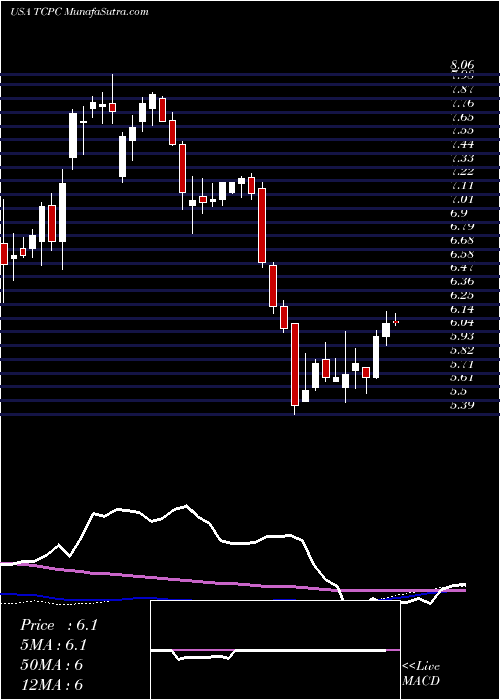Click inside the MACD histogram inset box
This screenshot has height=700, width=500.
(275, 650)
